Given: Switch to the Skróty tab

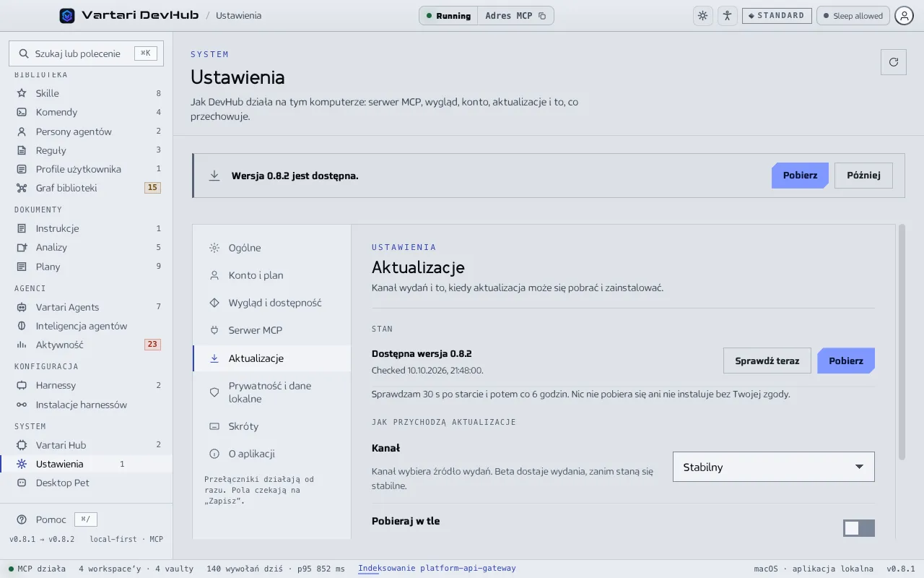Looking at the screenshot, I should [x=272, y=426].
